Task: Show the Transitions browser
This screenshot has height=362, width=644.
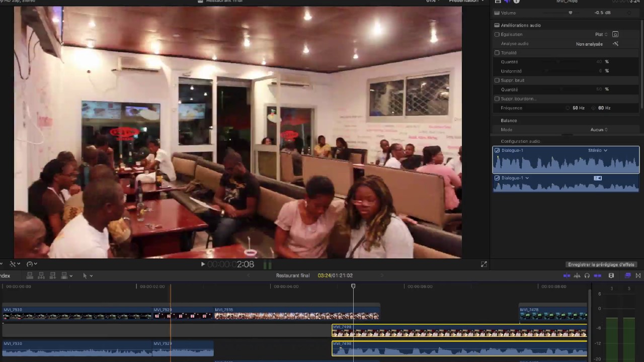Action: click(638, 276)
